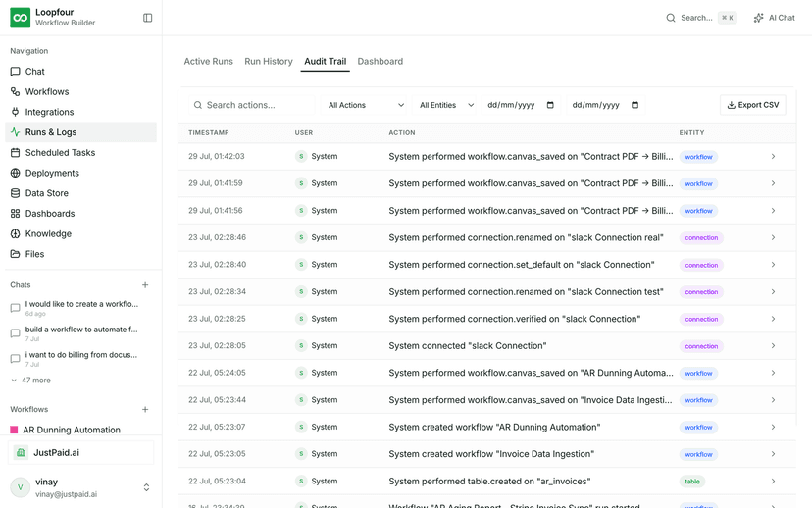Select row System created workflow "AR Dunning Automation"

pos(486,428)
